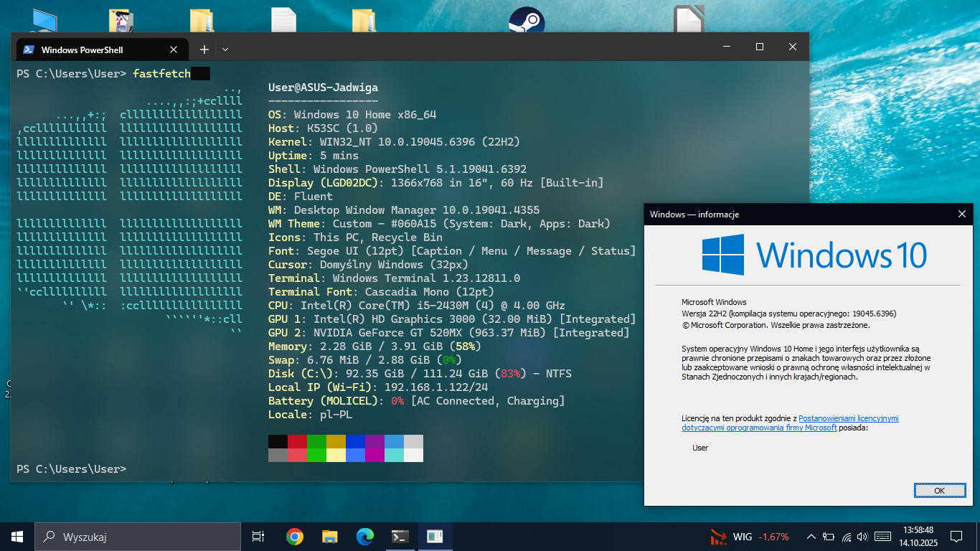This screenshot has height=551, width=980.
Task: Show hidden system tray icons
Action: click(811, 537)
